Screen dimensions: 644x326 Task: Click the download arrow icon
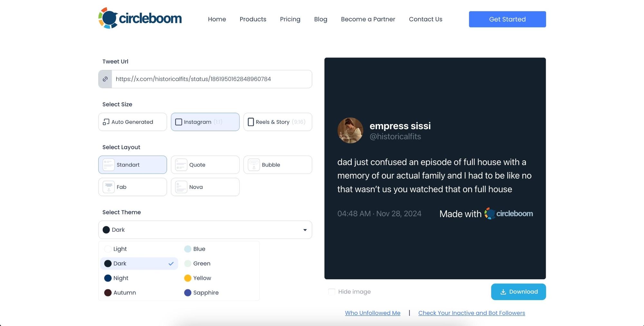[x=503, y=292]
